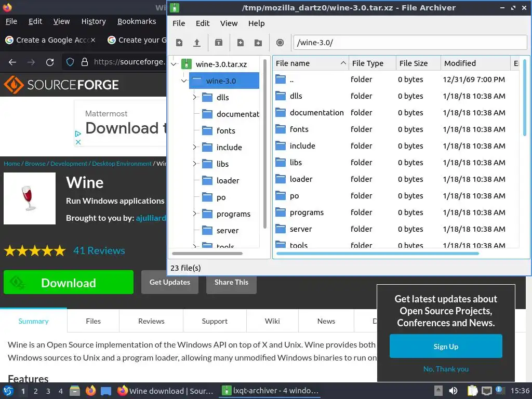Click the file list horizontal scrollbar
Screen dimensions: 532x399
tap(377, 253)
